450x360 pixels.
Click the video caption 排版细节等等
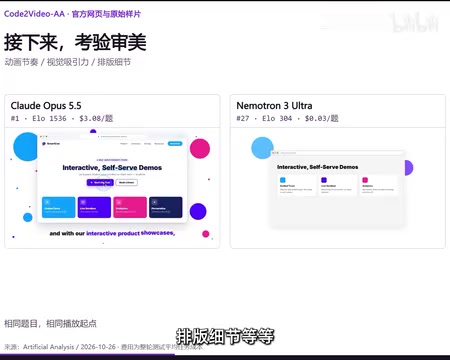[225, 336]
